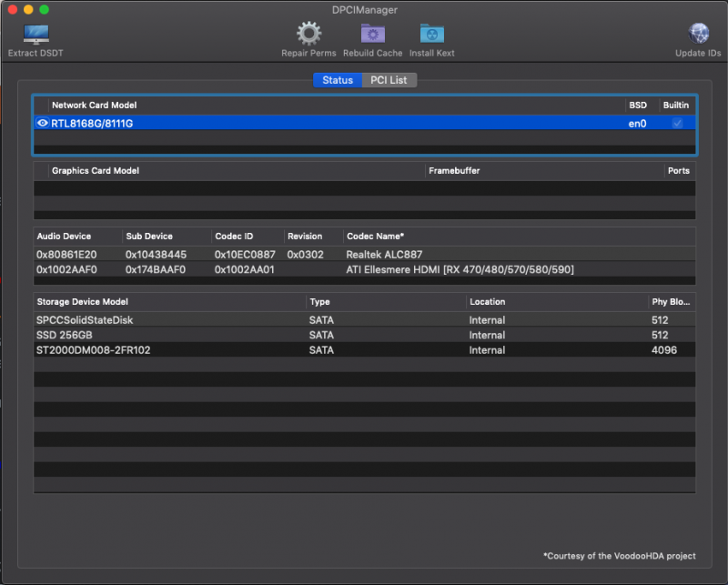Switch to the PCI List tab
The height and width of the screenshot is (585, 728).
[389, 80]
